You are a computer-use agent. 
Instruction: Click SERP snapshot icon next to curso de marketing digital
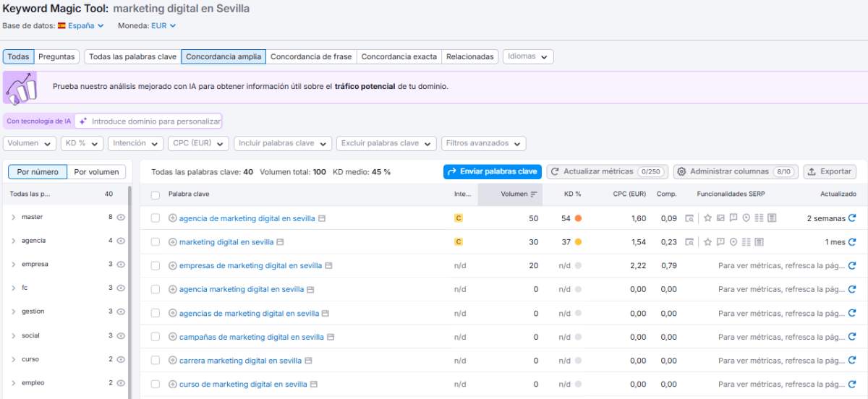(314, 385)
